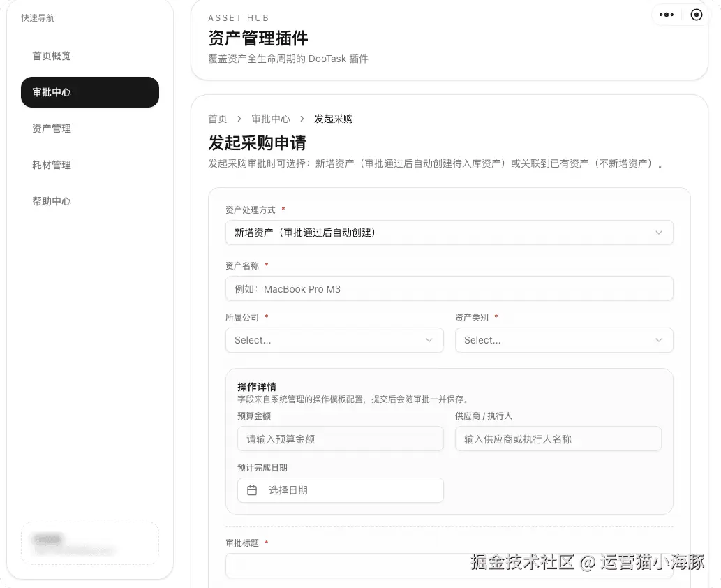The height and width of the screenshot is (588, 721).
Task: Click the 预计完成日期 field label
Action: coord(262,467)
